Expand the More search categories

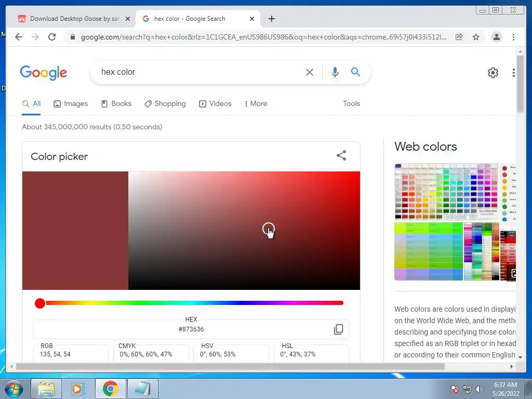[256, 104]
